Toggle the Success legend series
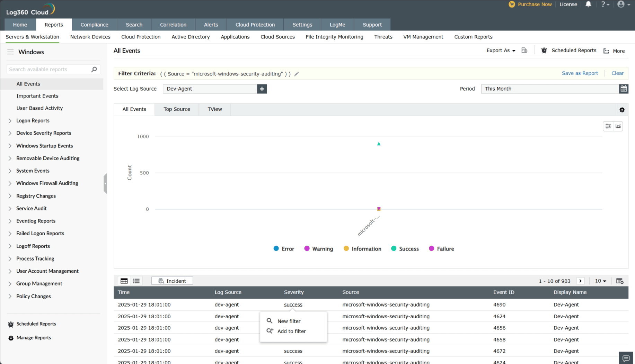This screenshot has height=364, width=635. coord(405,249)
